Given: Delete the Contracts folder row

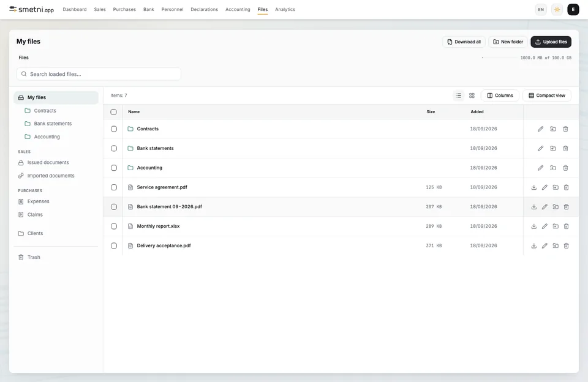Looking at the screenshot, I should (565, 129).
